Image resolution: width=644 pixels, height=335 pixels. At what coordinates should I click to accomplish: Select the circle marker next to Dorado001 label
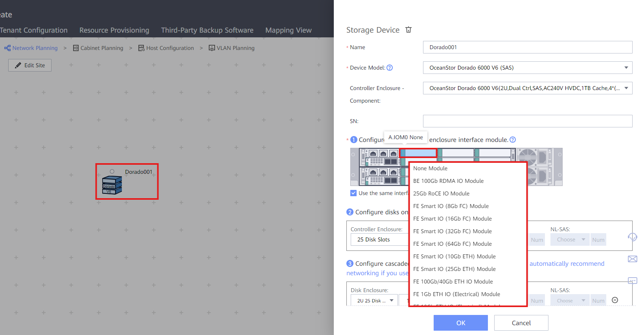point(112,171)
